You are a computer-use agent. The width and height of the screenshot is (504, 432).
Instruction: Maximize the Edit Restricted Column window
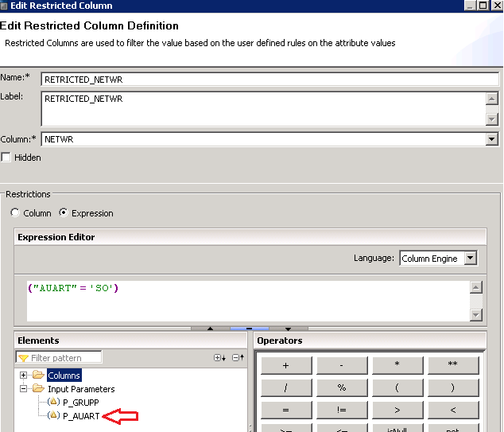tap(483, 6)
